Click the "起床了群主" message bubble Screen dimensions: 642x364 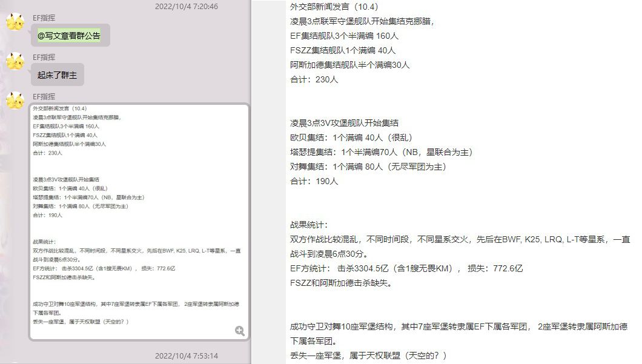click(58, 75)
